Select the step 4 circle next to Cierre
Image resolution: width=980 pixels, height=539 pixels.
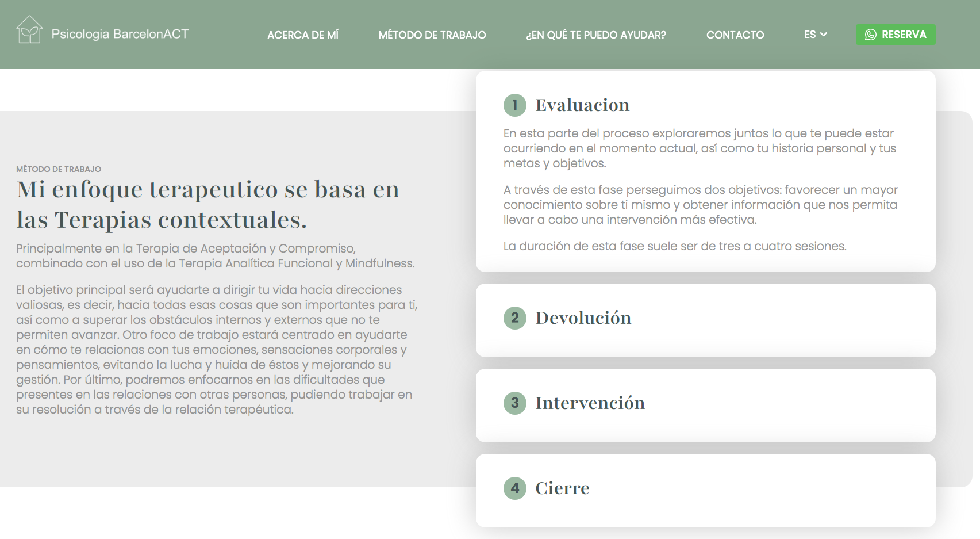[515, 488]
